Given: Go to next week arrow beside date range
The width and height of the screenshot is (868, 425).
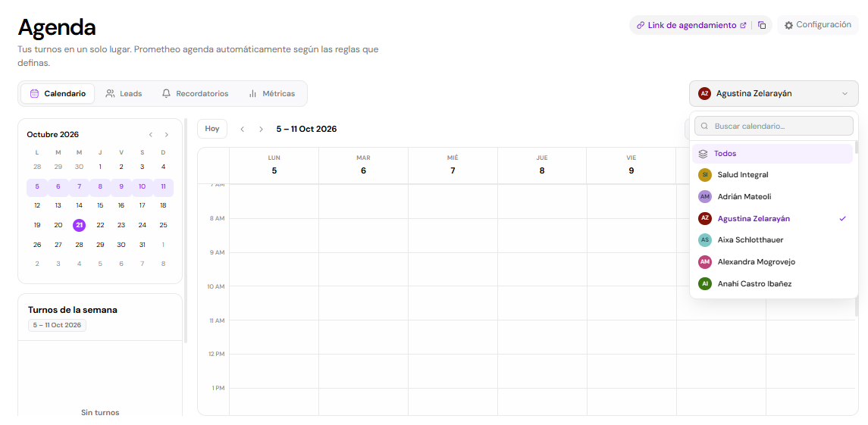Looking at the screenshot, I should coord(261,129).
